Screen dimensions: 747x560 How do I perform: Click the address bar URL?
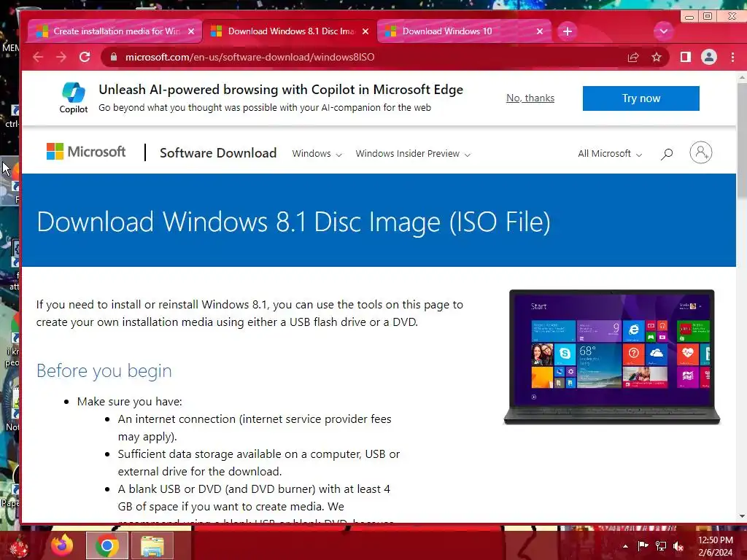pos(249,57)
